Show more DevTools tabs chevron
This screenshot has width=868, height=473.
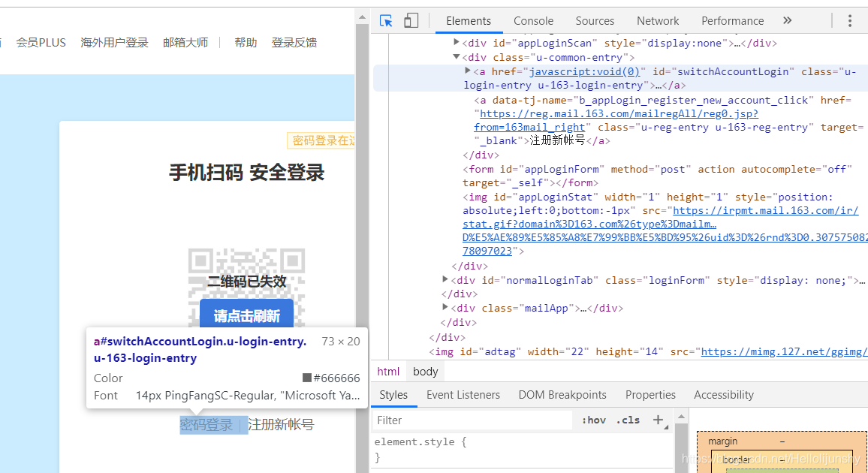click(x=787, y=21)
